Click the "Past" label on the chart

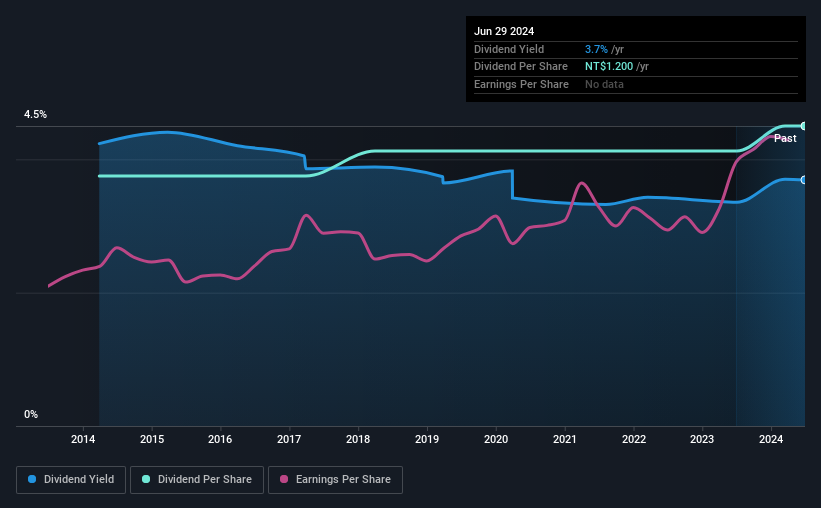click(x=785, y=138)
